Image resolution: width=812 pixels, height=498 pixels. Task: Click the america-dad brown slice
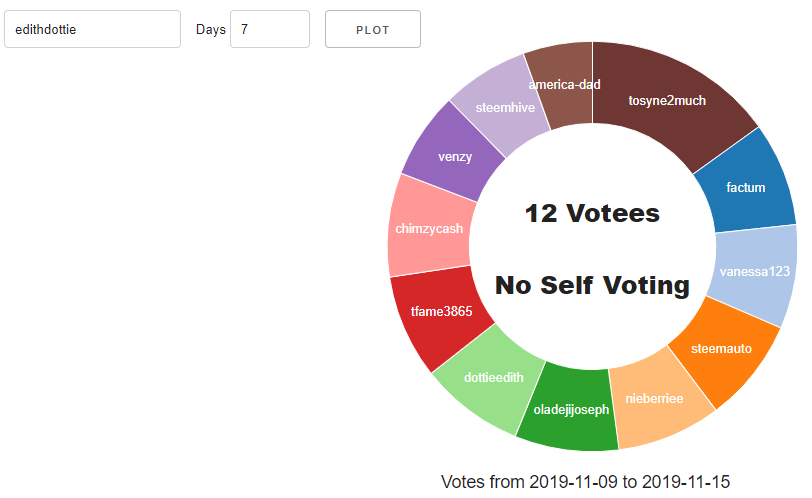click(x=565, y=85)
